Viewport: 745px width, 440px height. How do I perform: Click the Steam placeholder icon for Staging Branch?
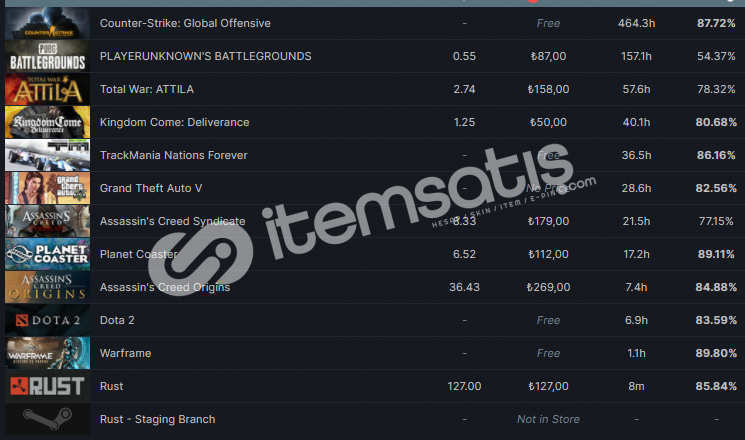[48, 419]
